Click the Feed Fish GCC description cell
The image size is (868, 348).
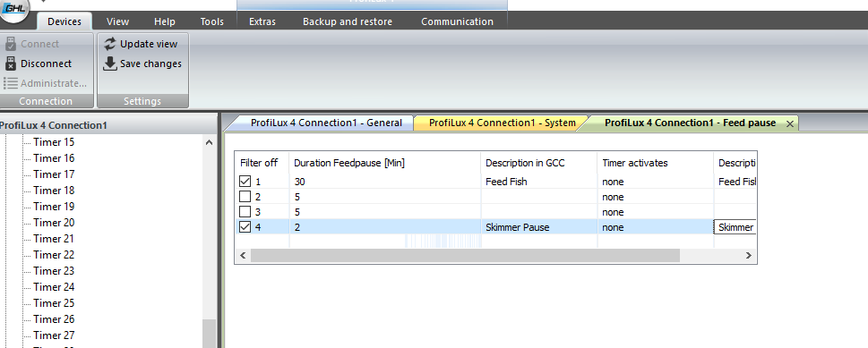[539, 181]
